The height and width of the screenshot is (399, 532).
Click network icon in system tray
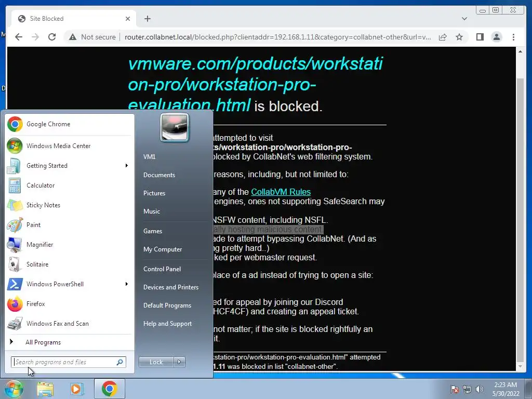(x=467, y=389)
